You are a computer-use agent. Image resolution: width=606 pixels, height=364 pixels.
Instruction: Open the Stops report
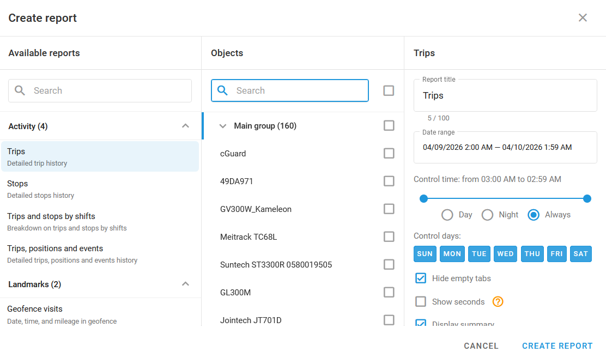pyautogui.click(x=100, y=189)
